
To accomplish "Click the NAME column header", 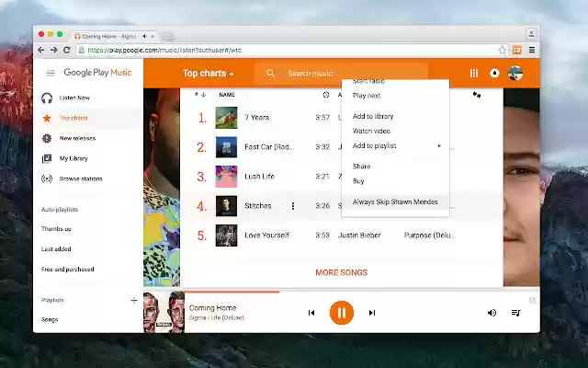I will tap(227, 95).
